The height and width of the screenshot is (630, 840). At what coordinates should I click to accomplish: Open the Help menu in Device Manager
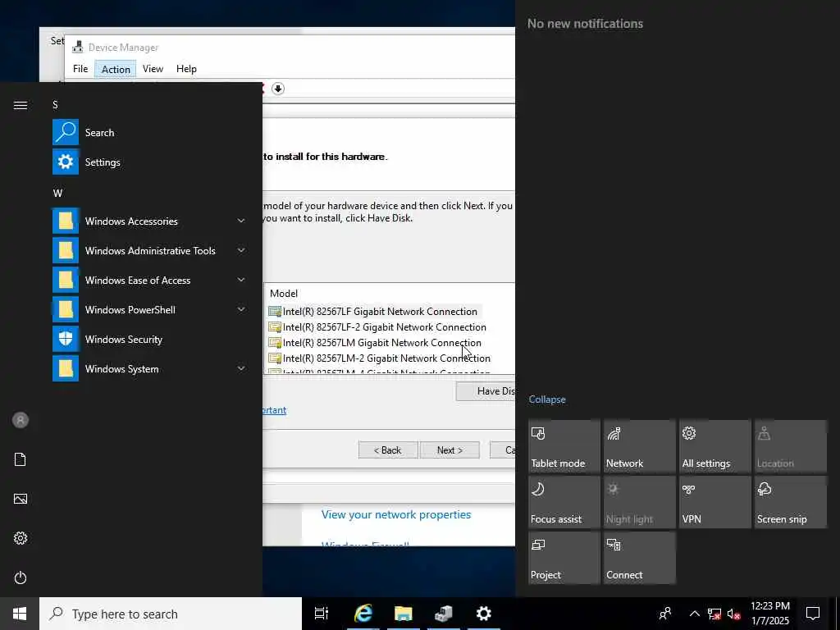[x=186, y=69]
